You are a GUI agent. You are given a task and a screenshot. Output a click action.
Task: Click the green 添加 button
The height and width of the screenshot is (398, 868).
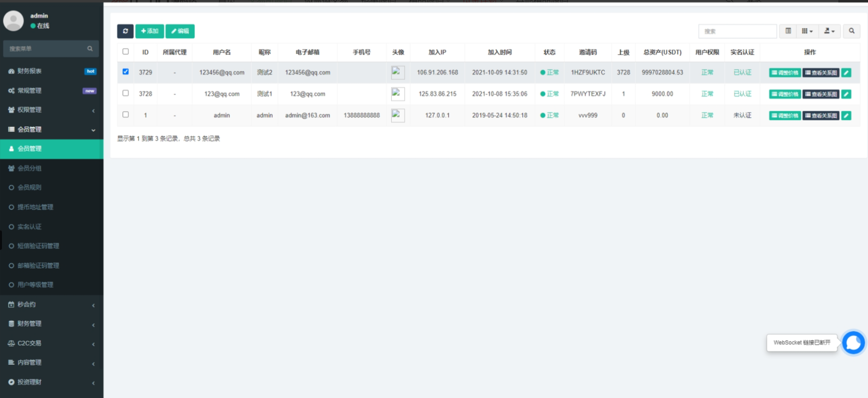149,31
